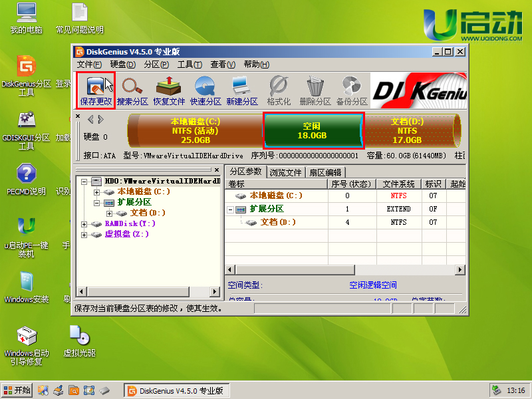Click the Search Partition (搜索分区) icon
This screenshot has width=532, height=399.
tap(132, 90)
